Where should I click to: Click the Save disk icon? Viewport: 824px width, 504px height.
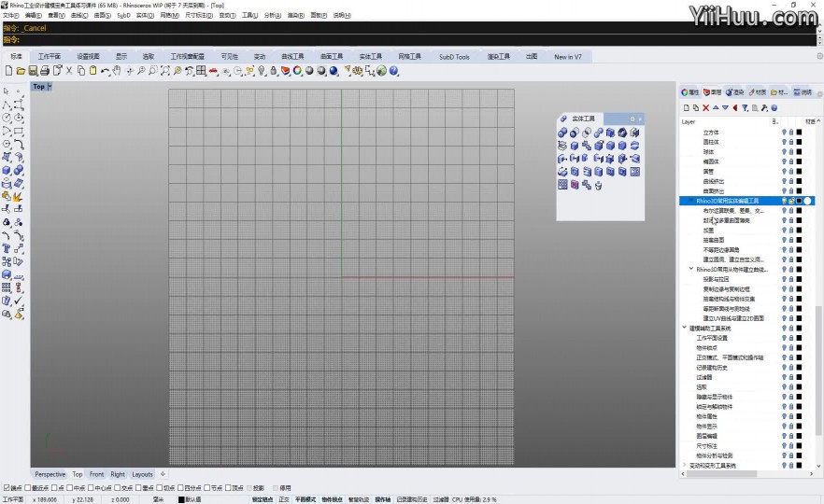pos(33,70)
